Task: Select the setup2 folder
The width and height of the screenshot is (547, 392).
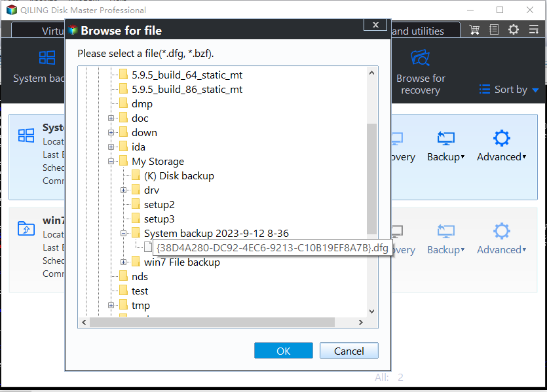Action: pos(159,205)
